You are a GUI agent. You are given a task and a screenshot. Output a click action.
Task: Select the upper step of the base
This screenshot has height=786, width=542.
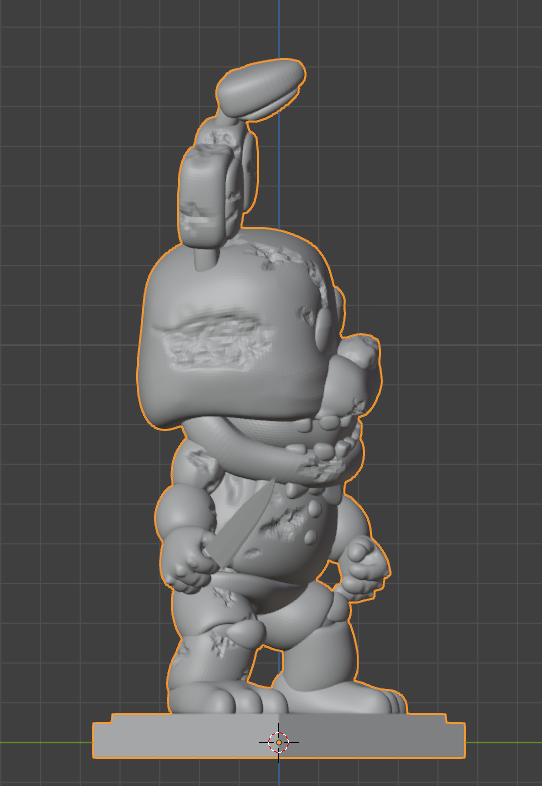(279, 718)
